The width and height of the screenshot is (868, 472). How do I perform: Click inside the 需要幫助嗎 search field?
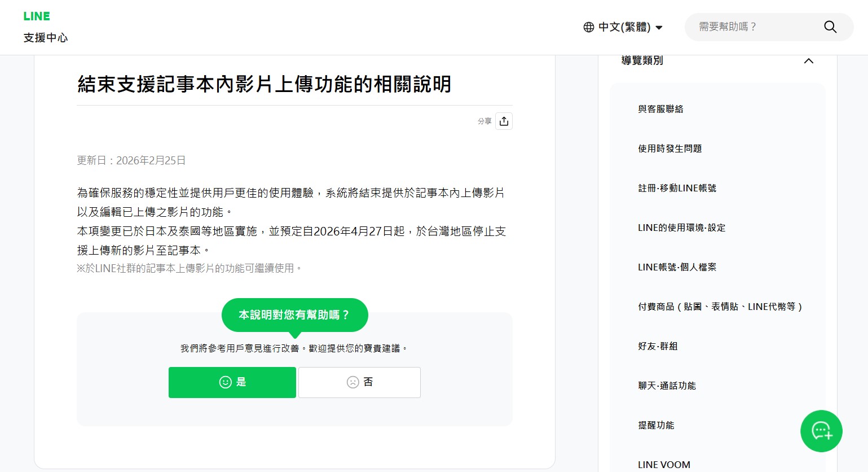(750, 27)
